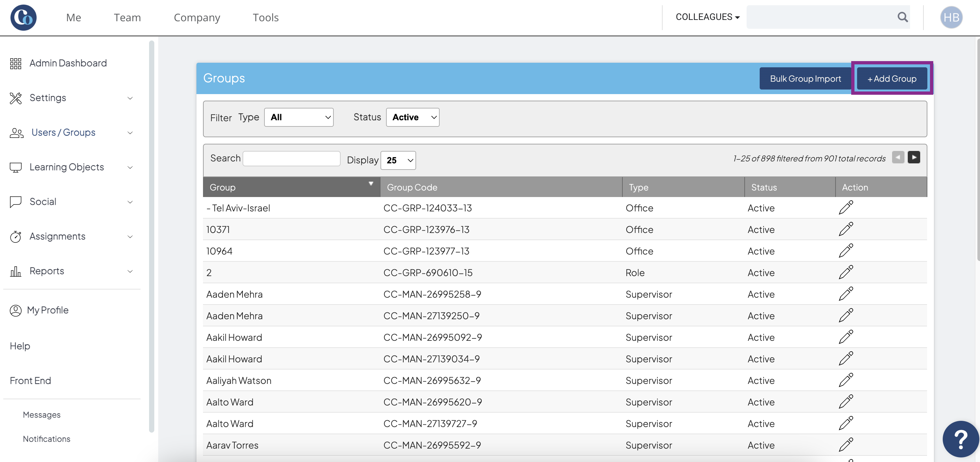Image resolution: width=980 pixels, height=462 pixels.
Task: Click the Admin Dashboard grid icon
Action: 16,63
